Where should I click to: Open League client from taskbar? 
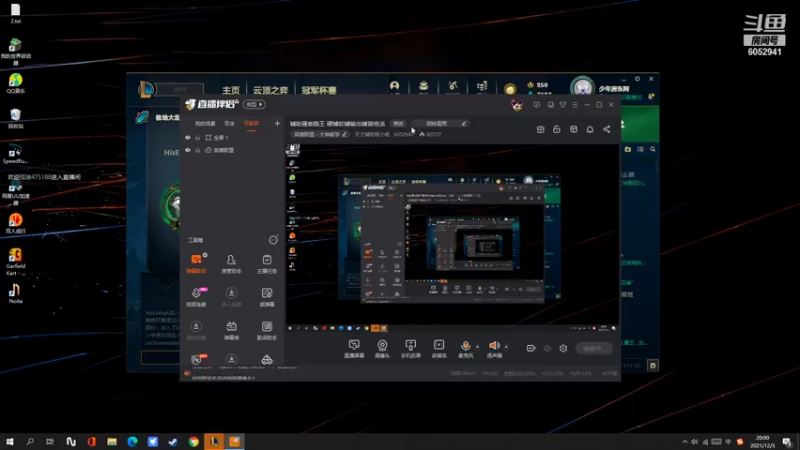pyautogui.click(x=214, y=442)
